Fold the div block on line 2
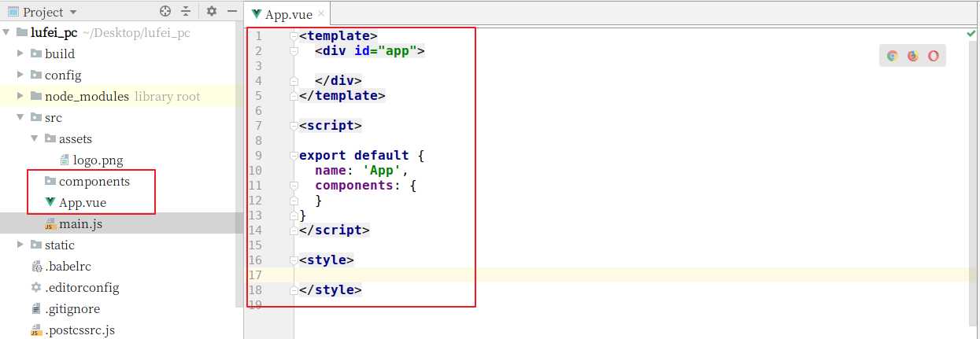The height and width of the screenshot is (339, 980). (294, 51)
